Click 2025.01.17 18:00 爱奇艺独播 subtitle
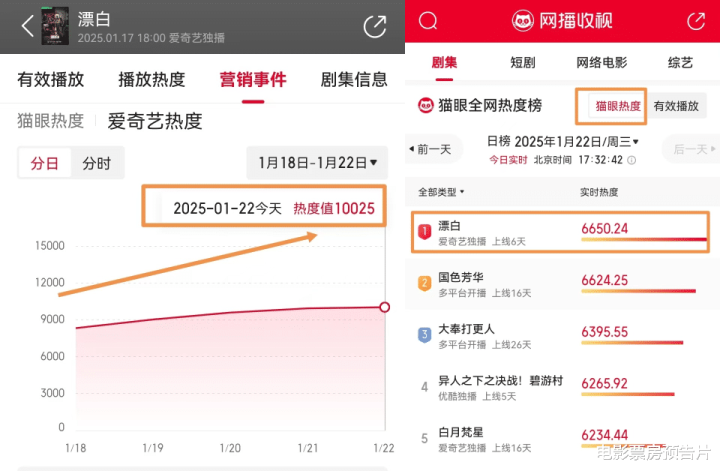This screenshot has width=720, height=471. coord(151,38)
